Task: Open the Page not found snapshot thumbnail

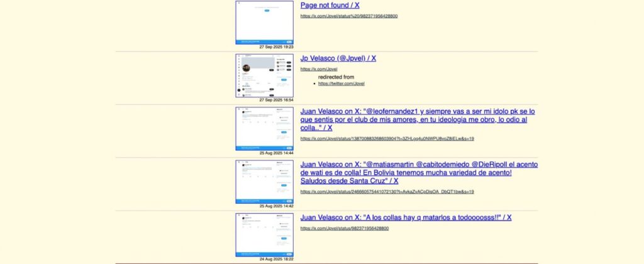Action: 264,22
